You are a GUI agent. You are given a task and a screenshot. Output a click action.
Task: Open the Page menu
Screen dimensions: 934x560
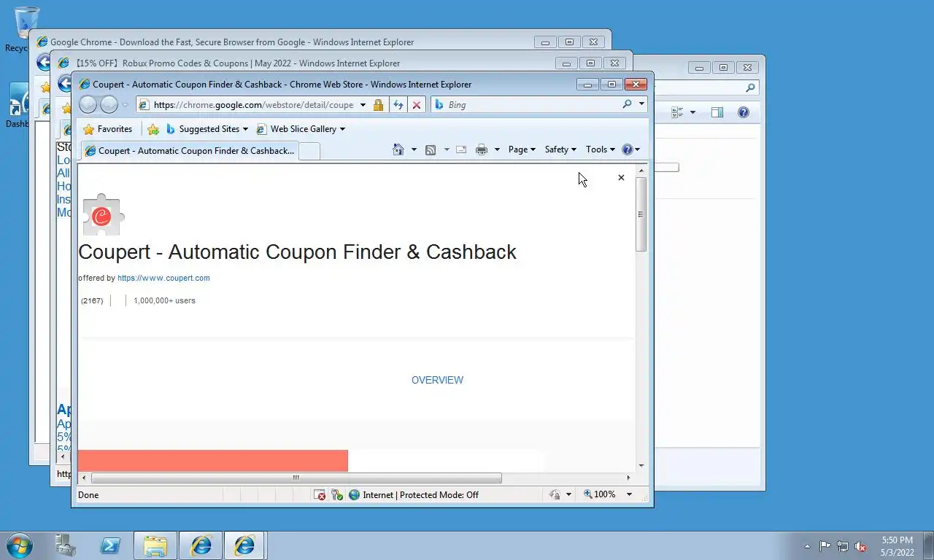click(522, 149)
